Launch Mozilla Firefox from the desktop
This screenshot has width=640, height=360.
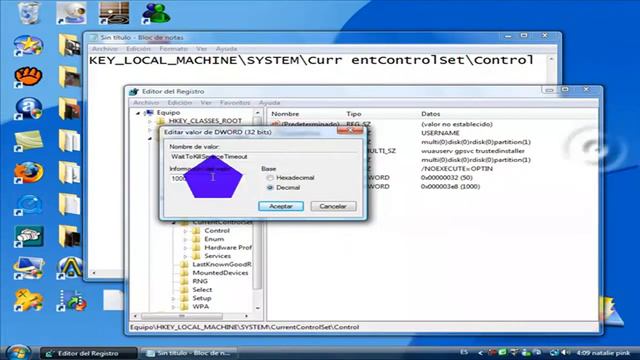(28, 173)
